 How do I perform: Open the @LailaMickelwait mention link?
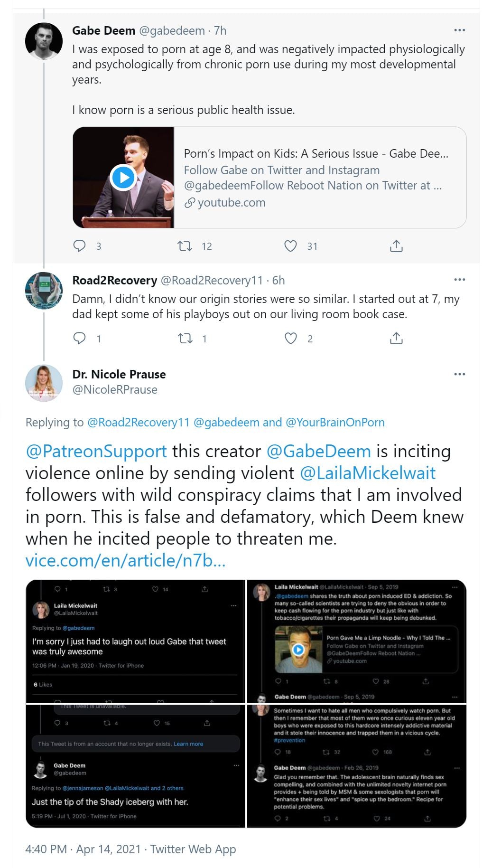coord(368,473)
